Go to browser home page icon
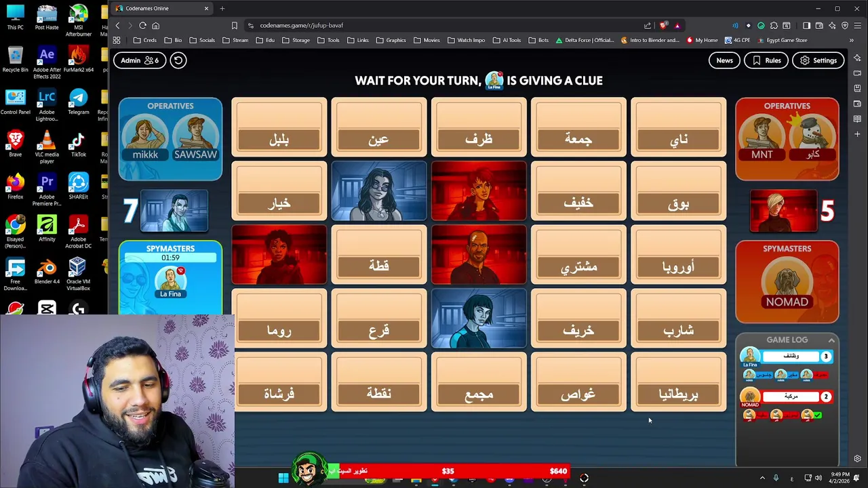This screenshot has width=868, height=488. point(155,26)
